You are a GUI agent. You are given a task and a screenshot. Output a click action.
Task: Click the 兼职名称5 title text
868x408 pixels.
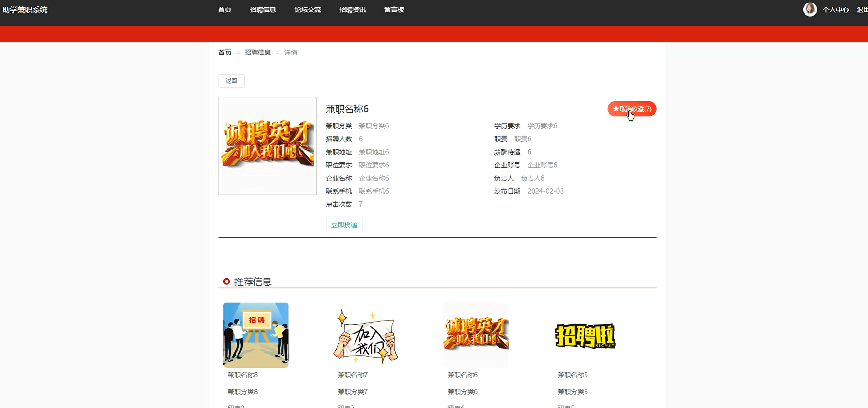click(573, 375)
